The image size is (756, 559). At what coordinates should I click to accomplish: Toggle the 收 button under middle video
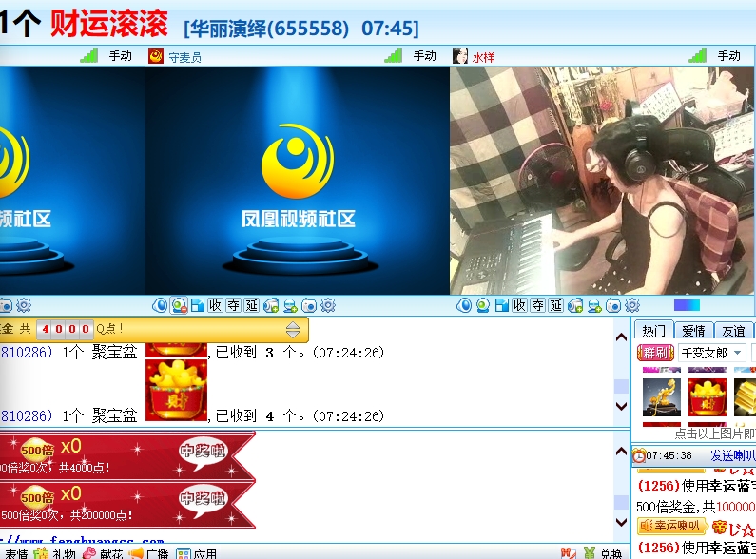[x=216, y=305]
